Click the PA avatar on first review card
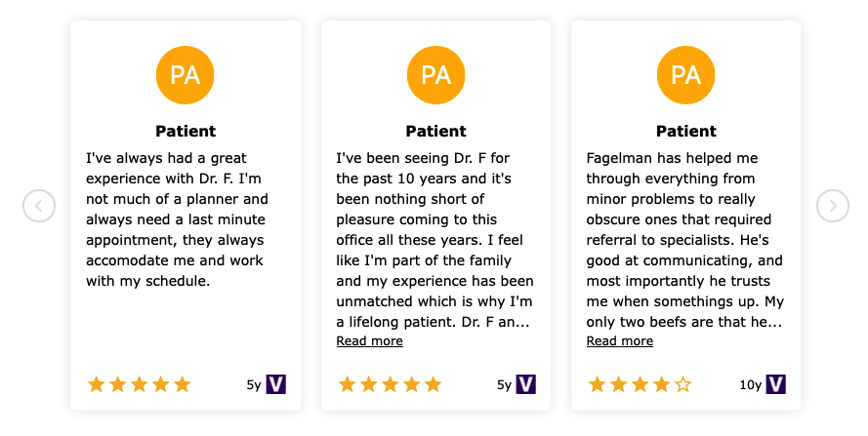This screenshot has height=436, width=868. click(185, 75)
